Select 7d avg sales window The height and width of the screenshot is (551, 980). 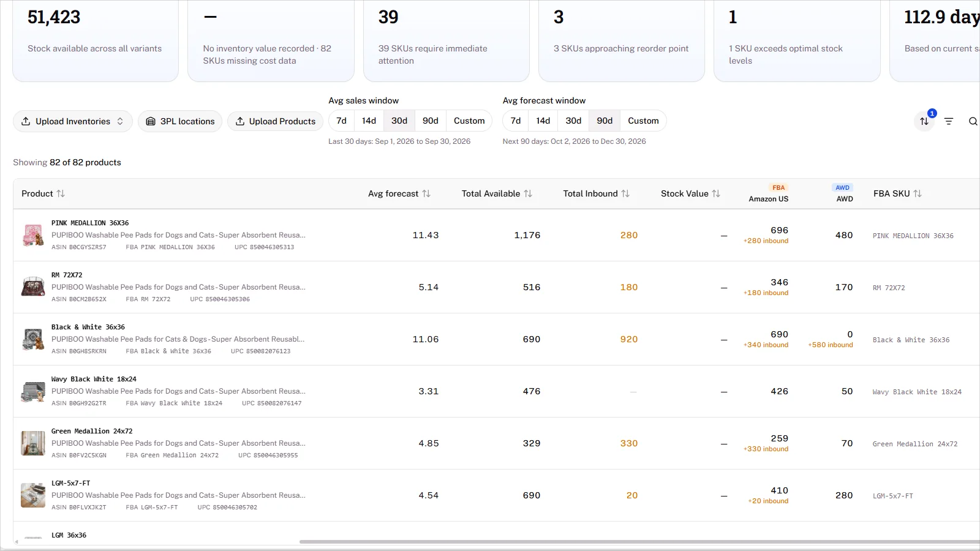pos(342,121)
